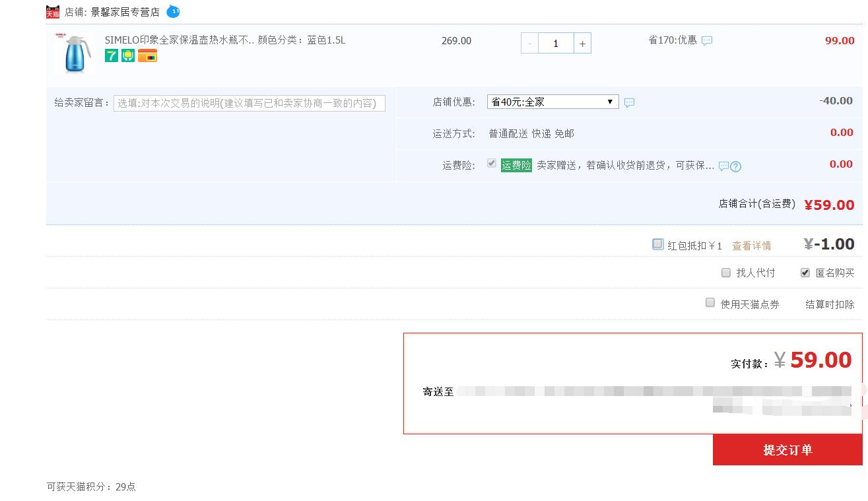Image resolution: width=868 pixels, height=501 pixels.
Task: Click the Tmall cat logo beside the store name
Action: pos(53,12)
